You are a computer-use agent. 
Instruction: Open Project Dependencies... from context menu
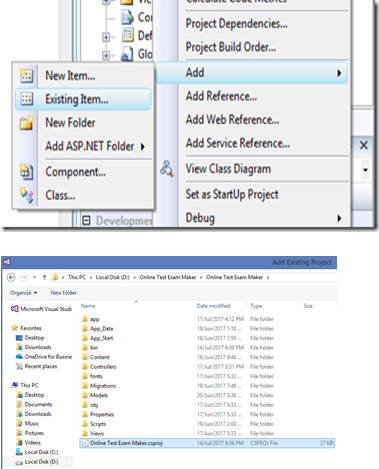[236, 24]
